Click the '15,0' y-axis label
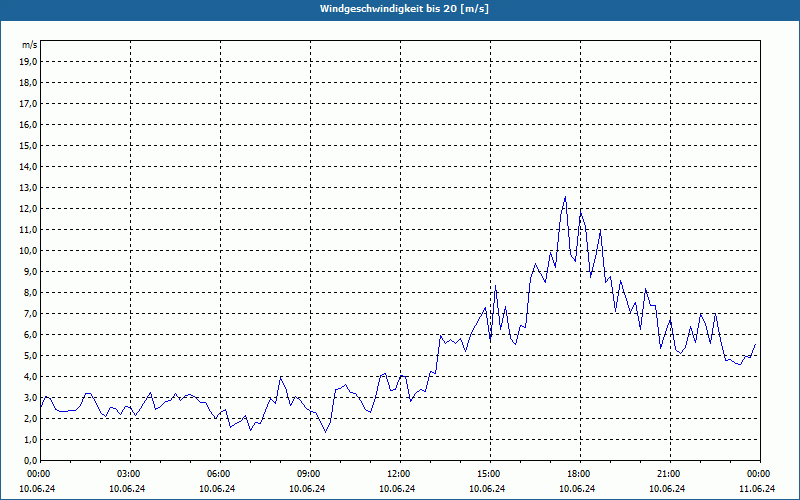The width and height of the screenshot is (800, 500). point(29,145)
